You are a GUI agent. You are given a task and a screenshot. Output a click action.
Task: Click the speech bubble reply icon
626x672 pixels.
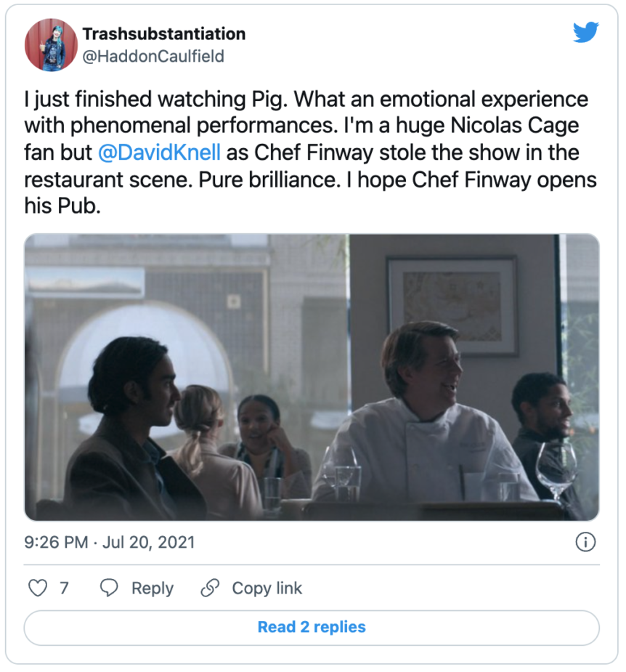coord(109,588)
